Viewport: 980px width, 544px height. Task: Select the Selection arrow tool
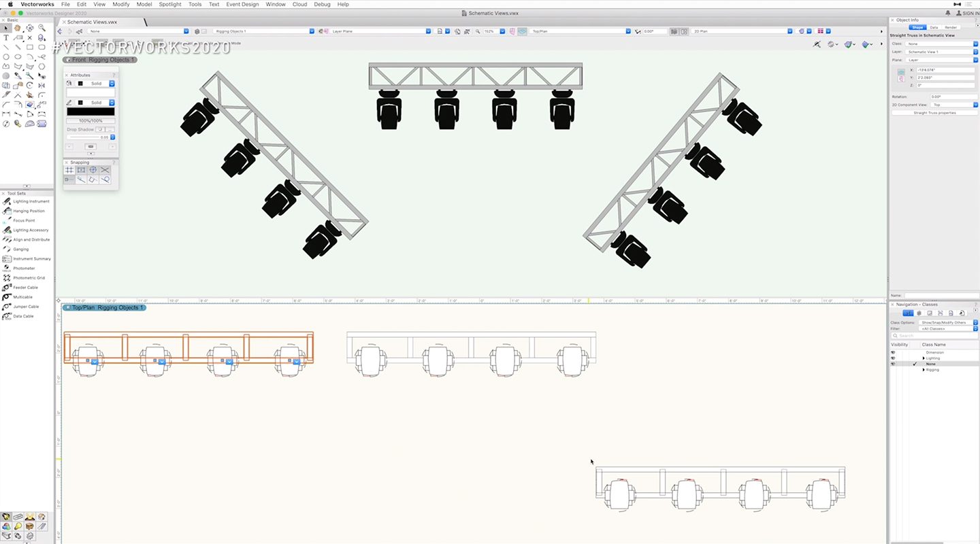pyautogui.click(x=6, y=28)
